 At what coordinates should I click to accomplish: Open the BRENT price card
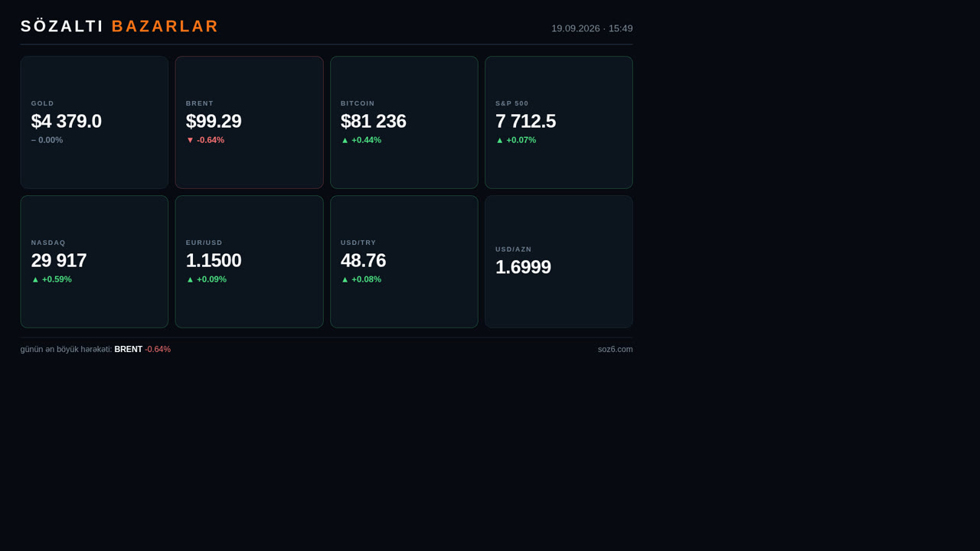tap(249, 122)
